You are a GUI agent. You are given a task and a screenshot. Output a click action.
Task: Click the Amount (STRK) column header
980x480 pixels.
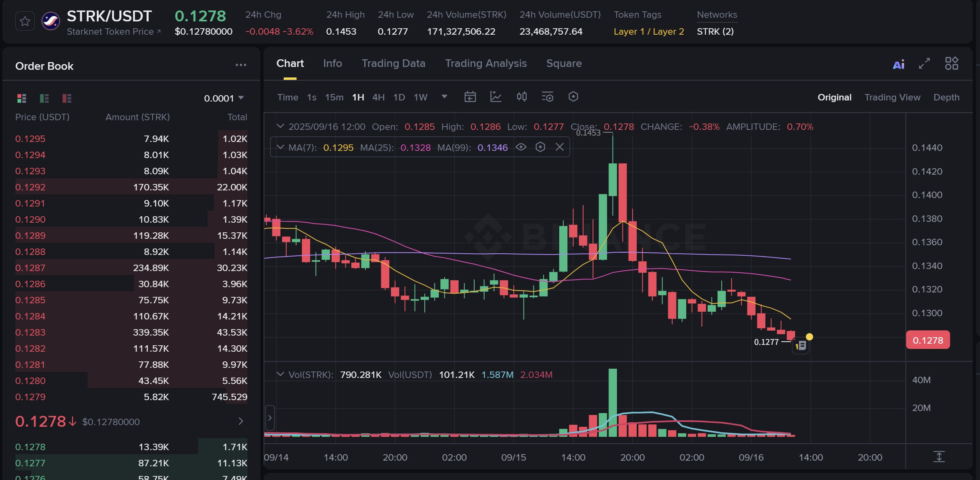click(137, 117)
